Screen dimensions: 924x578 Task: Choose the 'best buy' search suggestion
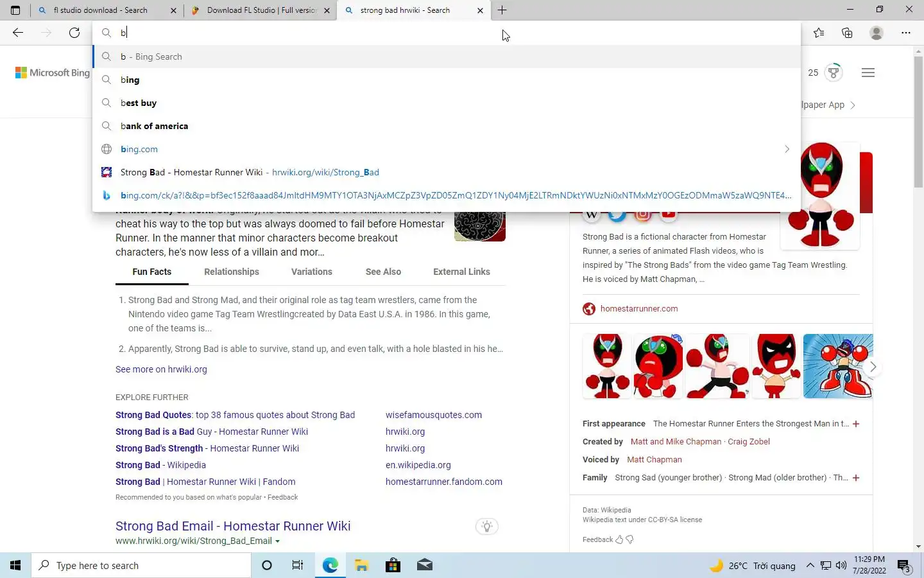tap(447, 103)
